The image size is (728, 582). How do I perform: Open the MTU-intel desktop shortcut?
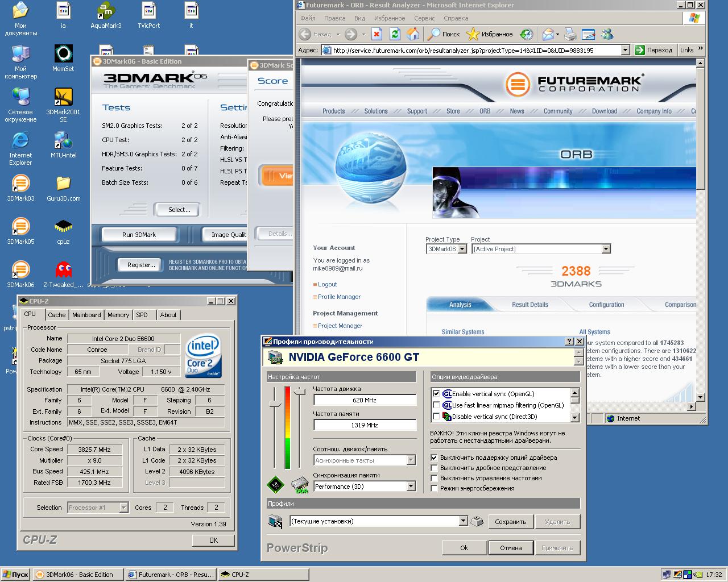click(x=63, y=144)
